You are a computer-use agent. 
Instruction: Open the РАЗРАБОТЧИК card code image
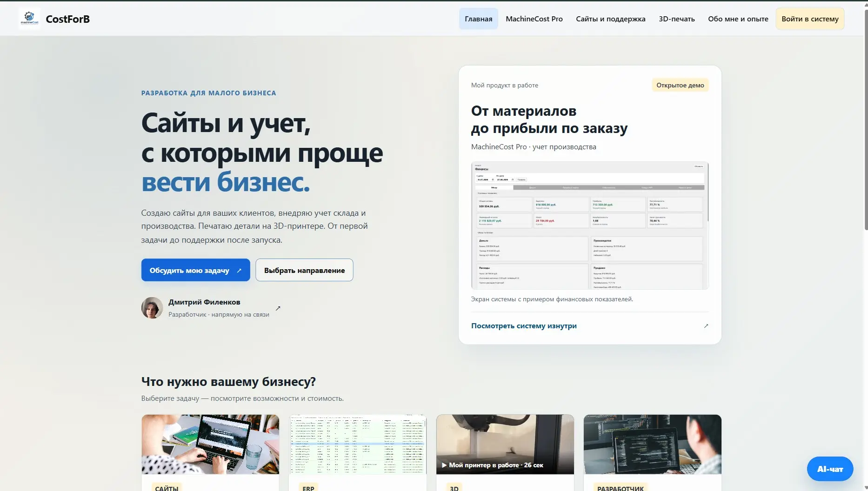(653, 444)
